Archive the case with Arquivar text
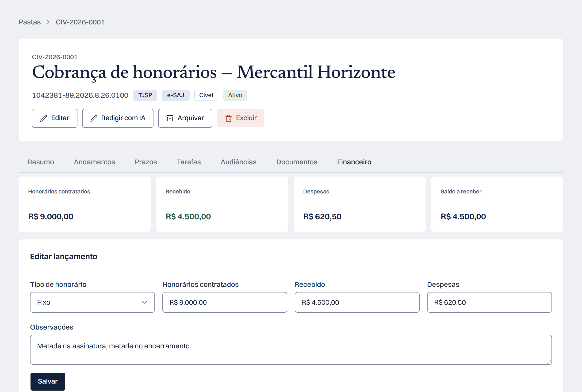Image resolution: width=582 pixels, height=392 pixels. [191, 118]
